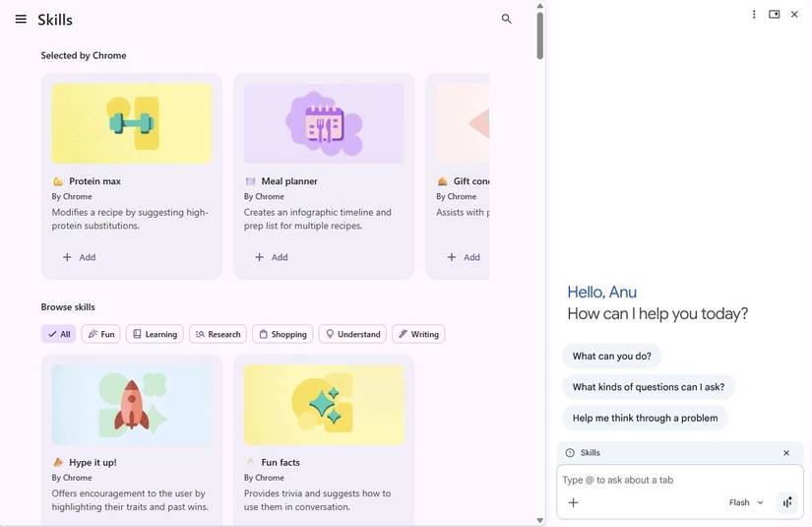The height and width of the screenshot is (527, 812).
Task: Click the vertical scrollbar thumb
Action: coord(539,35)
